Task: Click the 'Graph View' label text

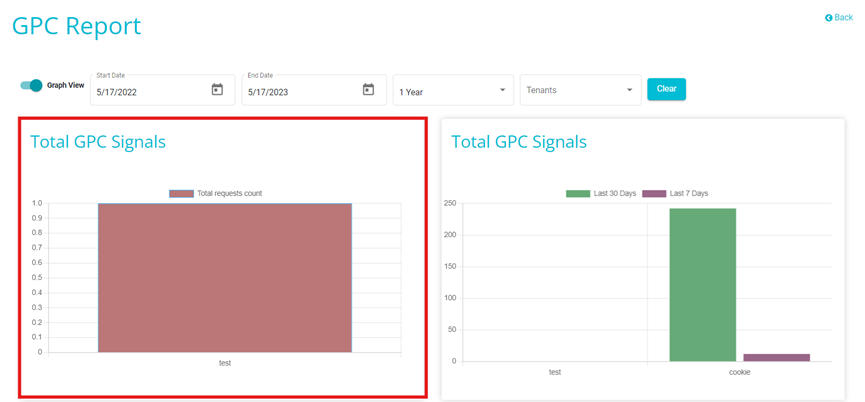Action: pos(66,85)
